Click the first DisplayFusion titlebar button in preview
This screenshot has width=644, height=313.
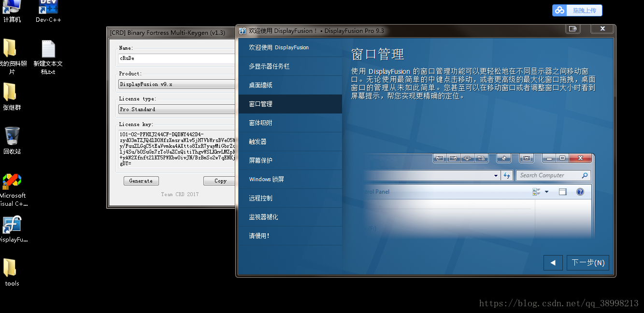tap(440, 158)
